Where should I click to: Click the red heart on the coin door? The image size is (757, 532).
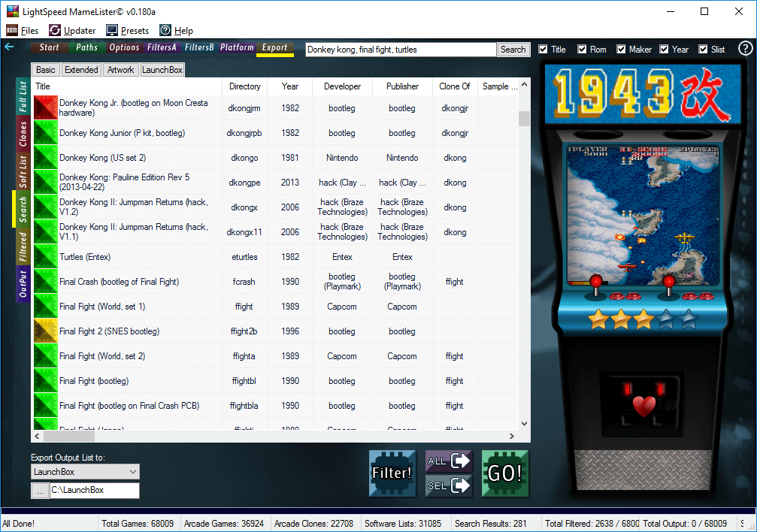pyautogui.click(x=644, y=406)
